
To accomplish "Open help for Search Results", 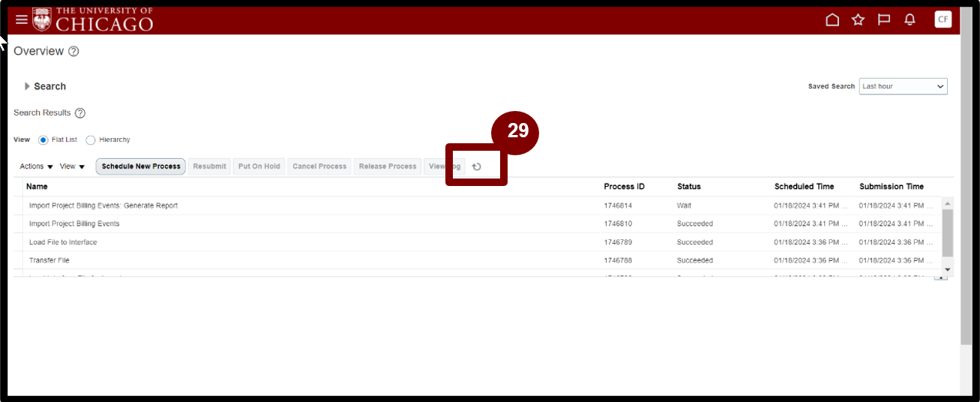I will 80,113.
